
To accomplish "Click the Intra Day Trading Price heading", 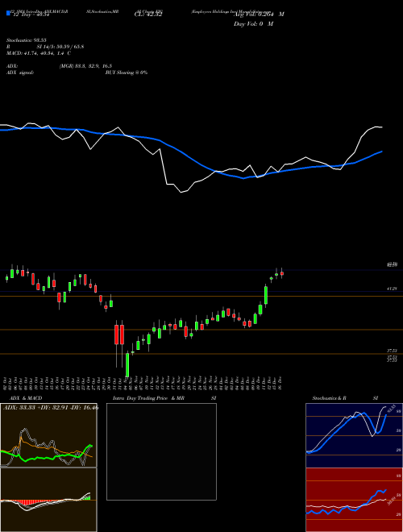I will tap(140, 398).
